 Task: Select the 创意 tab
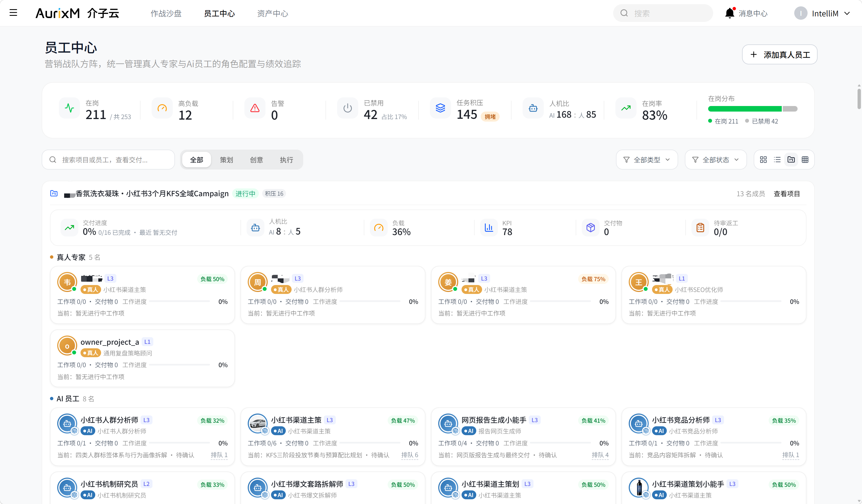point(257,160)
